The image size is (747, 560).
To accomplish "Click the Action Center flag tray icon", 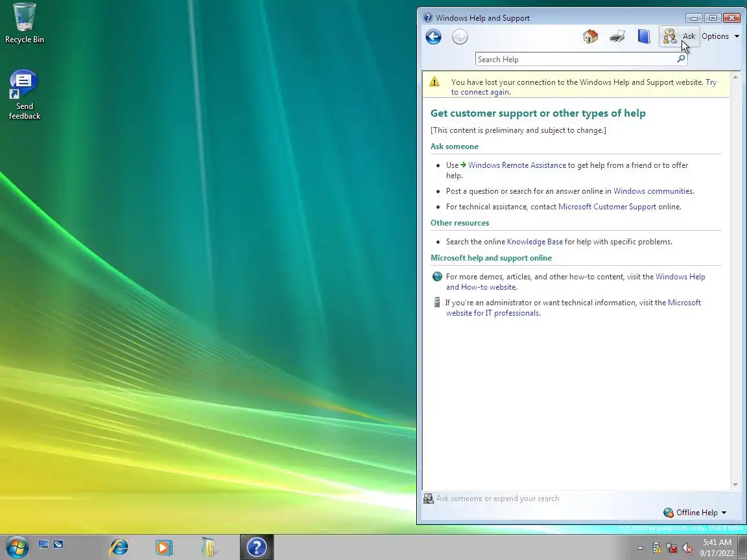I will (x=656, y=548).
